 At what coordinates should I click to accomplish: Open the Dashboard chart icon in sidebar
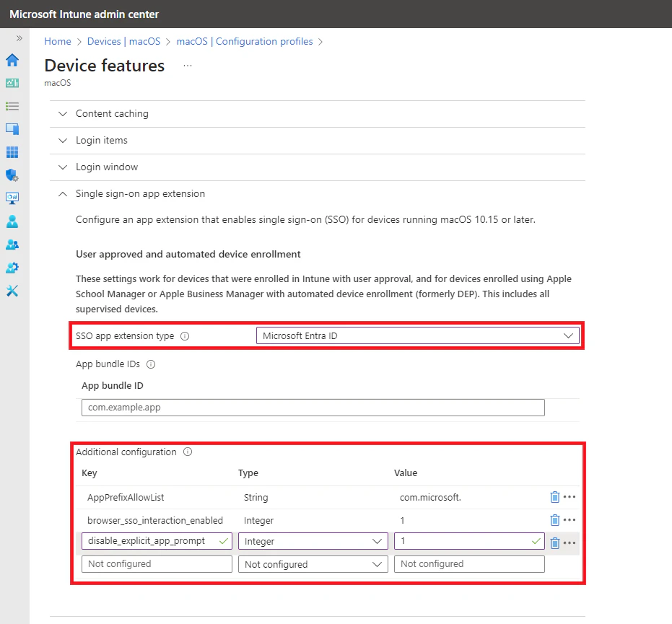[12, 83]
